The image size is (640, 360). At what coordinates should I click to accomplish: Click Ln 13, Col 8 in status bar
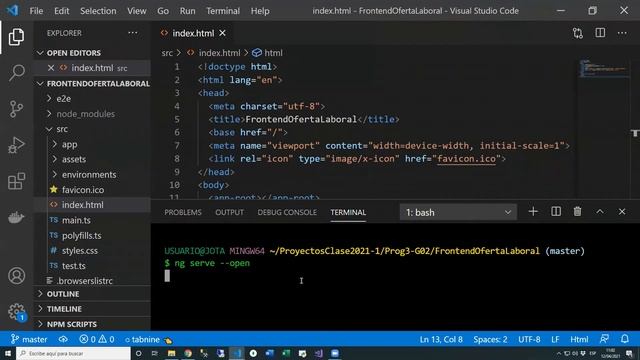(441, 339)
